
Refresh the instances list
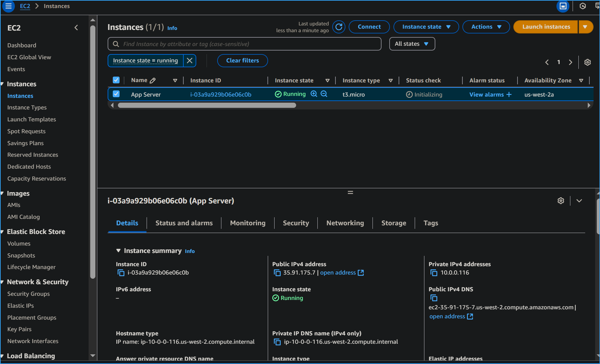[339, 27]
